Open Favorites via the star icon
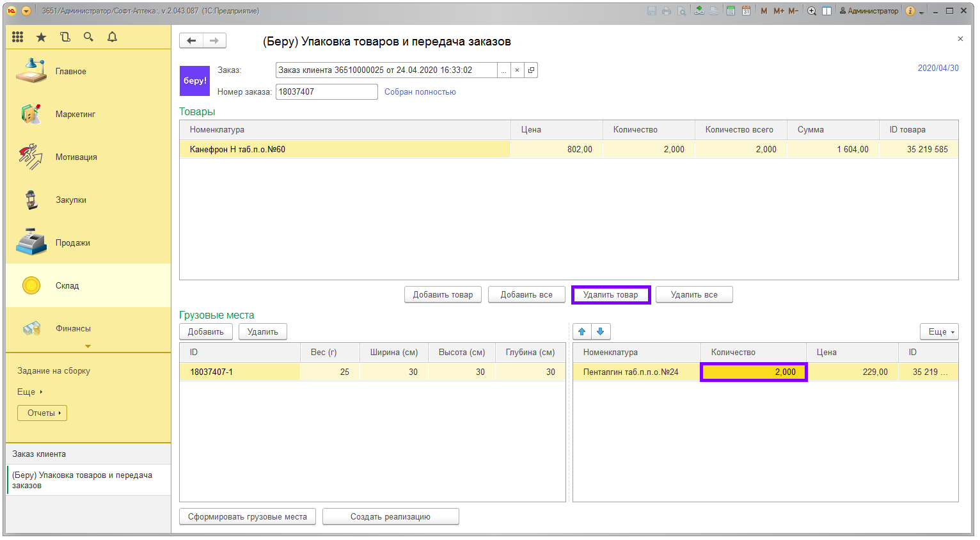The height and width of the screenshot is (540, 980). (42, 37)
